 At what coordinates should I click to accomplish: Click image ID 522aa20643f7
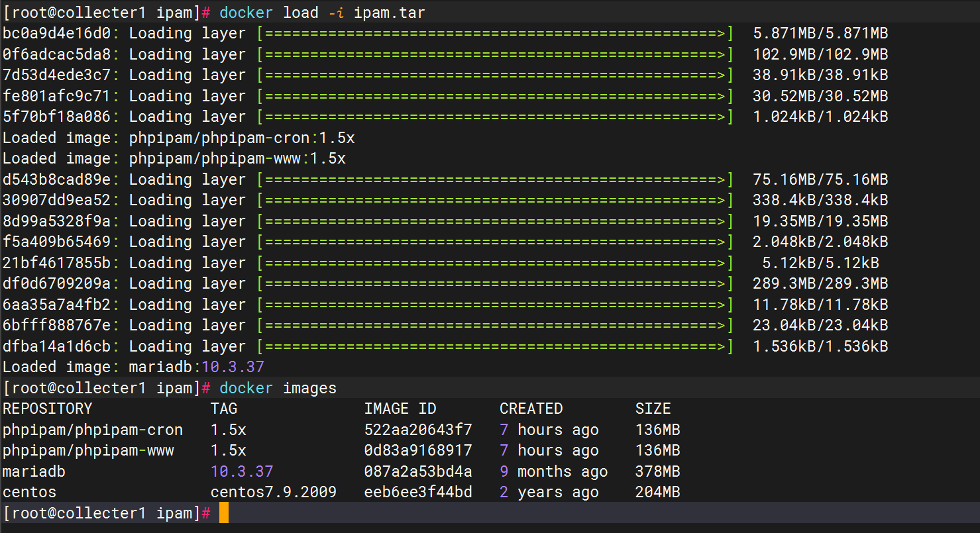[418, 430]
